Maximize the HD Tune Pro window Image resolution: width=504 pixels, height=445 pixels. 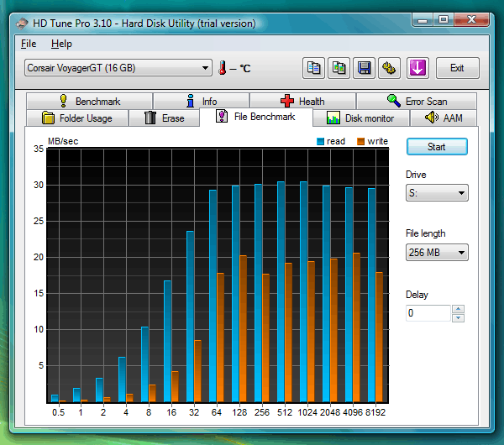(444, 20)
